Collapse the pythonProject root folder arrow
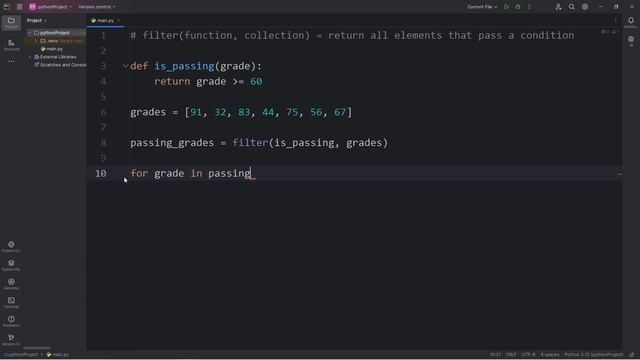 30,33
